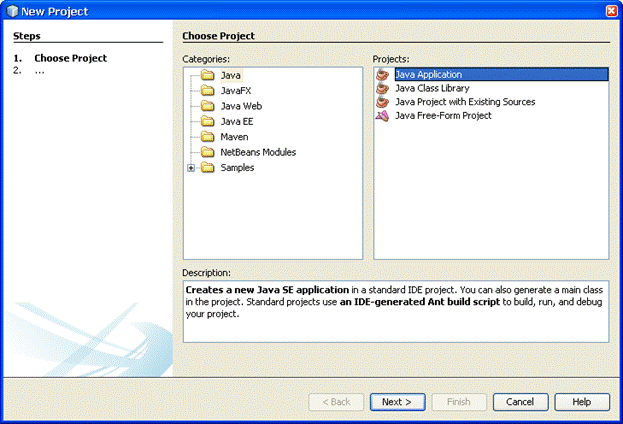
Task: Close the New Project dialog
Action: (611, 11)
